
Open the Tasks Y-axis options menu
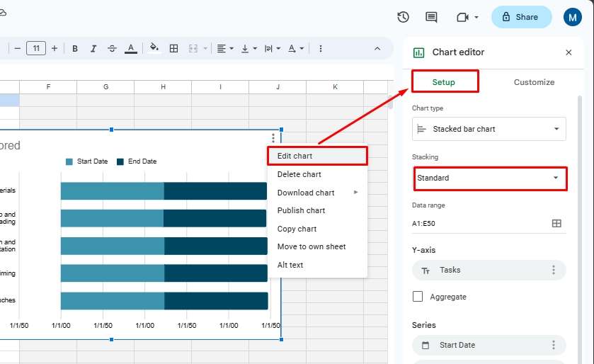[554, 270]
